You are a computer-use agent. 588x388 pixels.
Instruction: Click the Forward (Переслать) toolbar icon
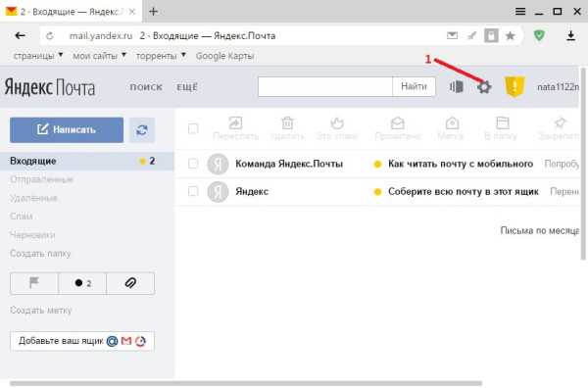235,122
